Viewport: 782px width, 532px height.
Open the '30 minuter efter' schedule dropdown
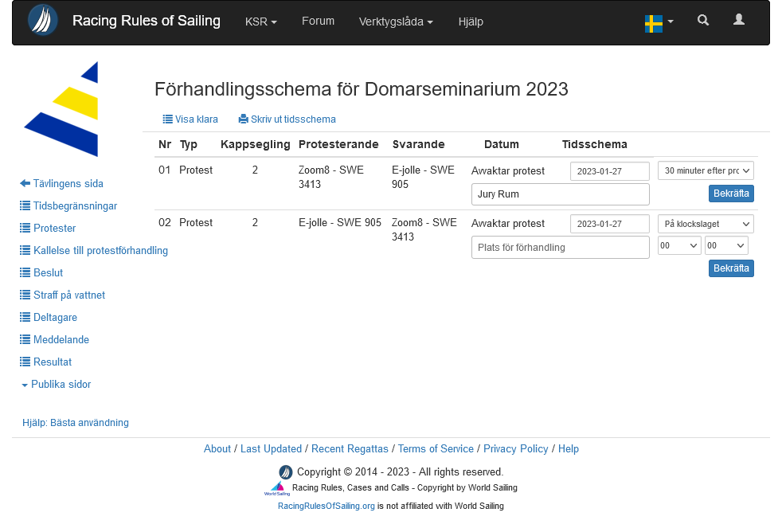pyautogui.click(x=706, y=170)
